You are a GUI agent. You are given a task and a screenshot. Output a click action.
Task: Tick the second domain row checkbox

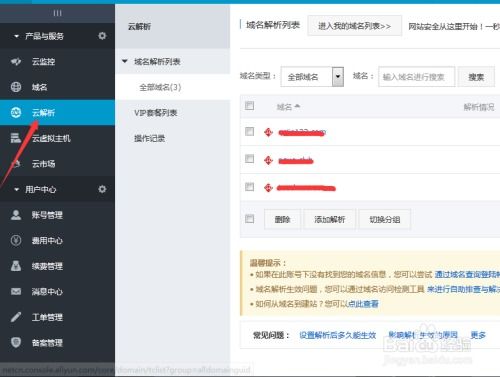[249, 158]
